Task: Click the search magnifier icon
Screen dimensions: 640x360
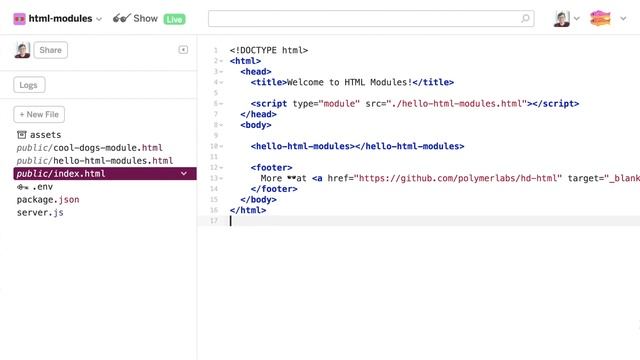Action: (525, 18)
